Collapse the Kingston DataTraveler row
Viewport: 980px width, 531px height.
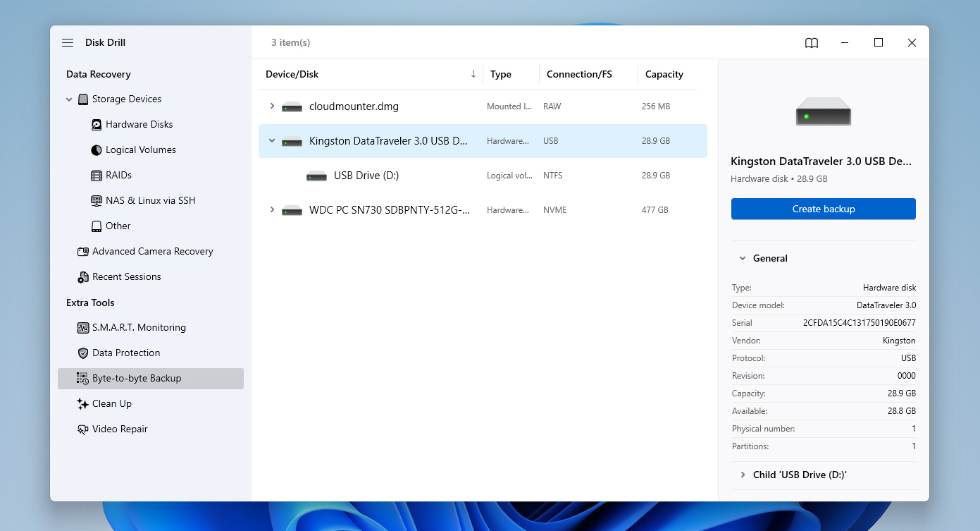click(272, 141)
